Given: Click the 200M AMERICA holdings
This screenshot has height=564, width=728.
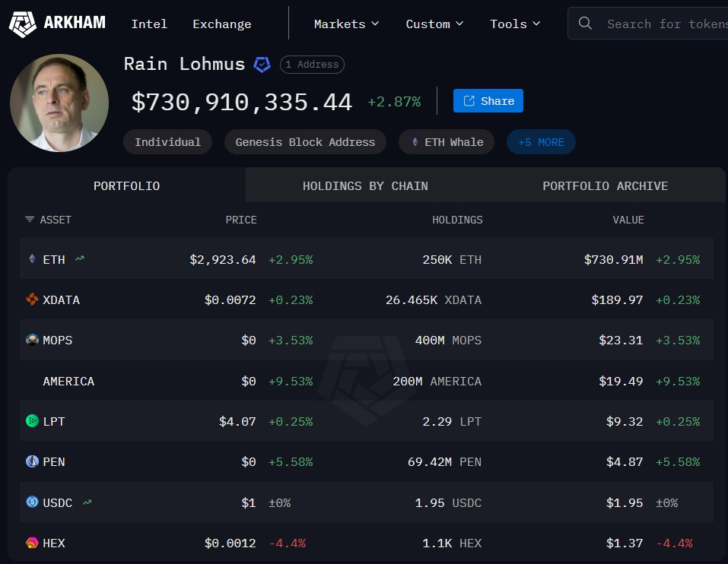Looking at the screenshot, I should (437, 381).
